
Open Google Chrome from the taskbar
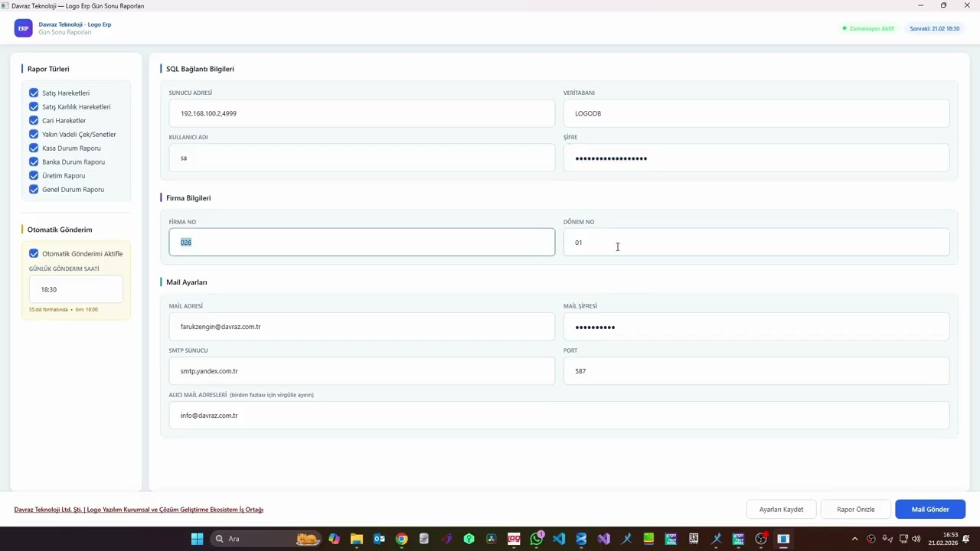tap(401, 539)
